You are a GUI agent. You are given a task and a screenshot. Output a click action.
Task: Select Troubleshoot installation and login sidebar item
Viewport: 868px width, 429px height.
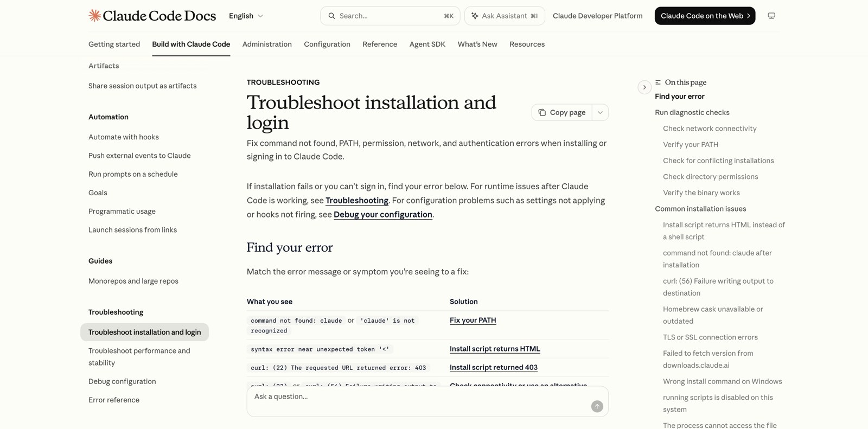pos(144,332)
